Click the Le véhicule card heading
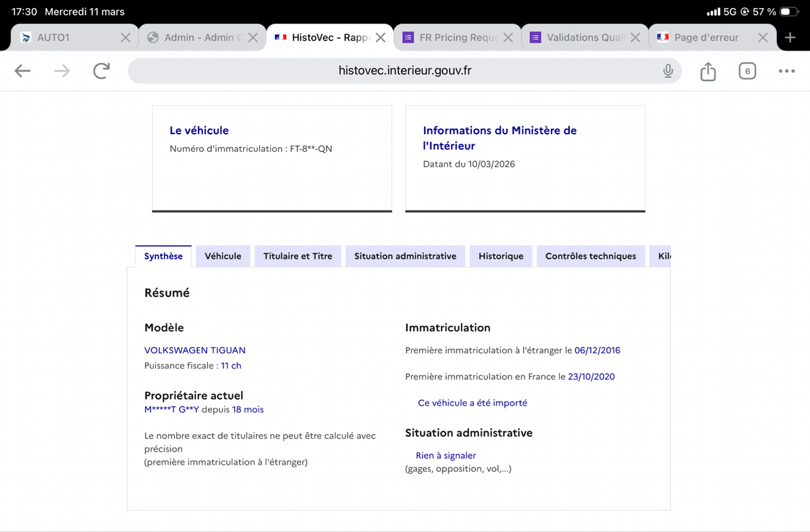The width and height of the screenshot is (810, 532). click(199, 130)
